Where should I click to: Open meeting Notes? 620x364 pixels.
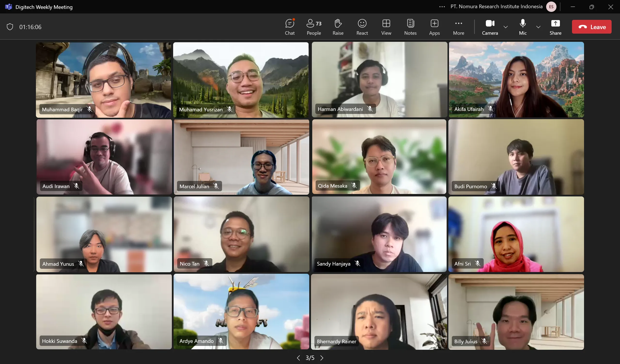(x=410, y=27)
